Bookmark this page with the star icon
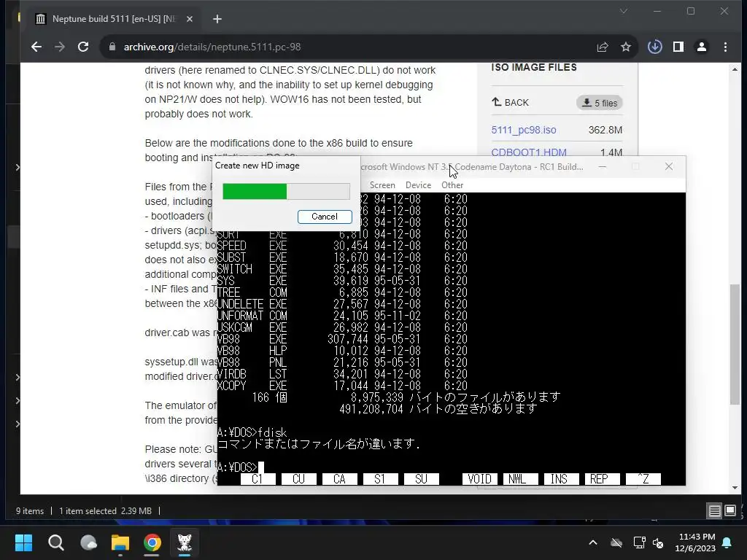Viewport: 747px width, 560px height. (625, 47)
